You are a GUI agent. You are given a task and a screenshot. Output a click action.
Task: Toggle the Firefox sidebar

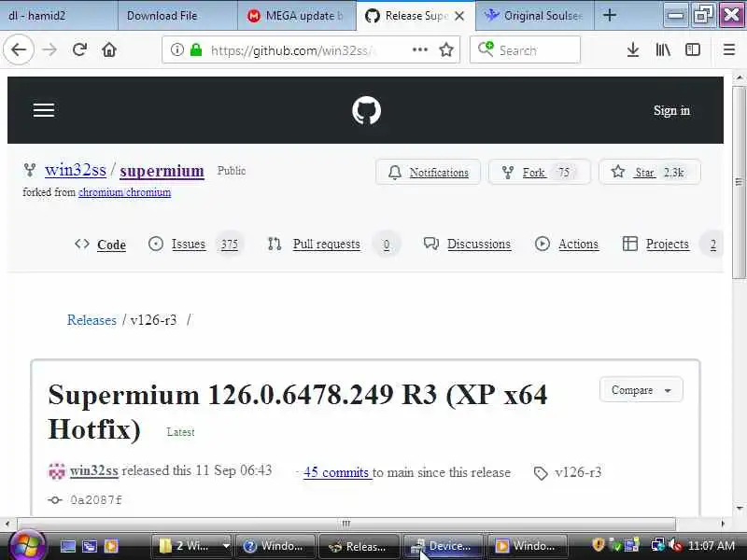tap(693, 49)
